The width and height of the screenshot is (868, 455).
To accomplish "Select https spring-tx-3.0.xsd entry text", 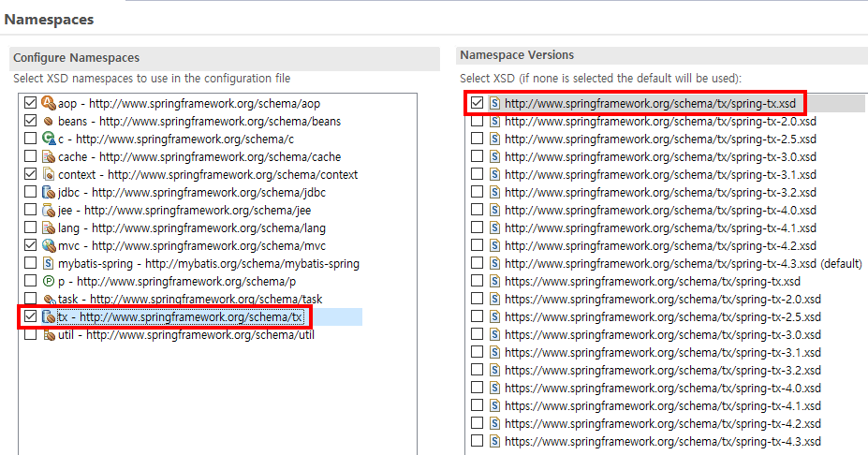I will coord(663,335).
